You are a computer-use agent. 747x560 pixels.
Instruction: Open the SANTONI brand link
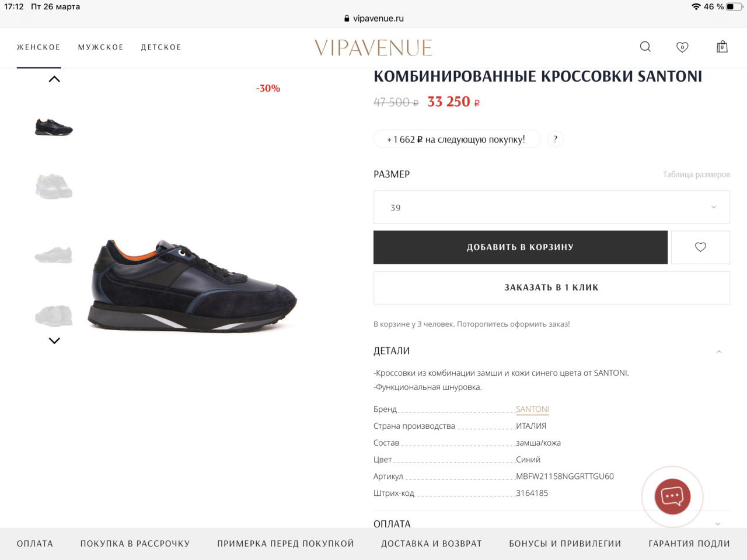[x=532, y=409]
